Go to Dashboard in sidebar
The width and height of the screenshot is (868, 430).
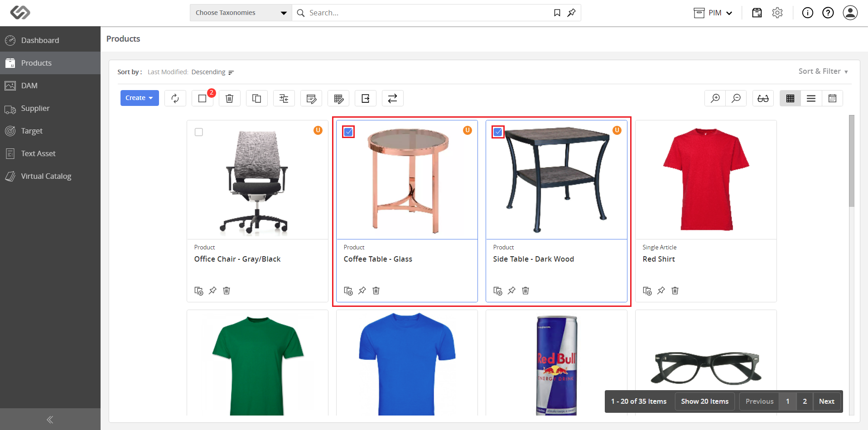tap(50, 40)
